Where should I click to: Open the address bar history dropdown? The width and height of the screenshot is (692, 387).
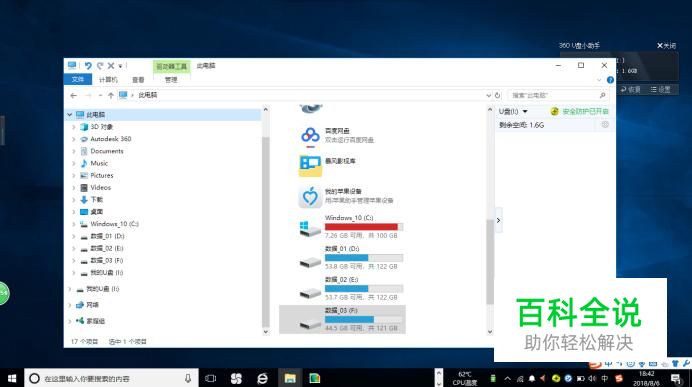coord(489,95)
